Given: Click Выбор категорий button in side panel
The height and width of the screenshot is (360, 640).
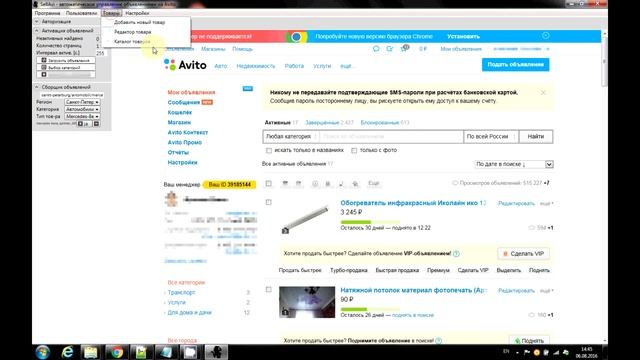Looking at the screenshot, I should click(66, 67).
